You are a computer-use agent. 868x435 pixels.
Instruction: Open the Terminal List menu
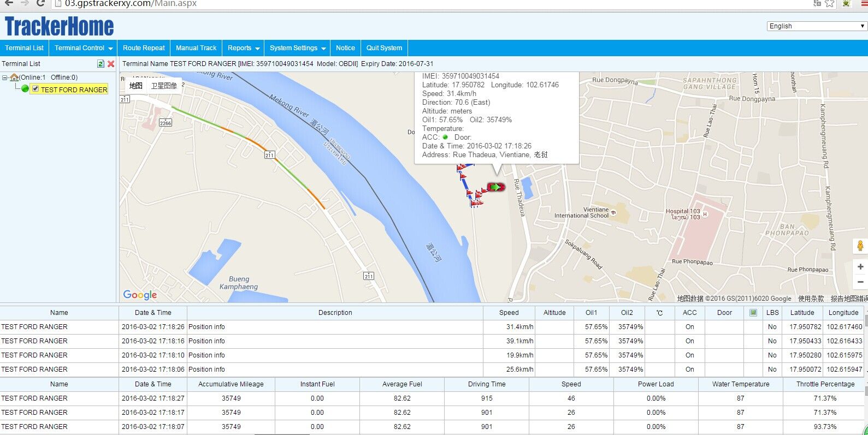[25, 48]
